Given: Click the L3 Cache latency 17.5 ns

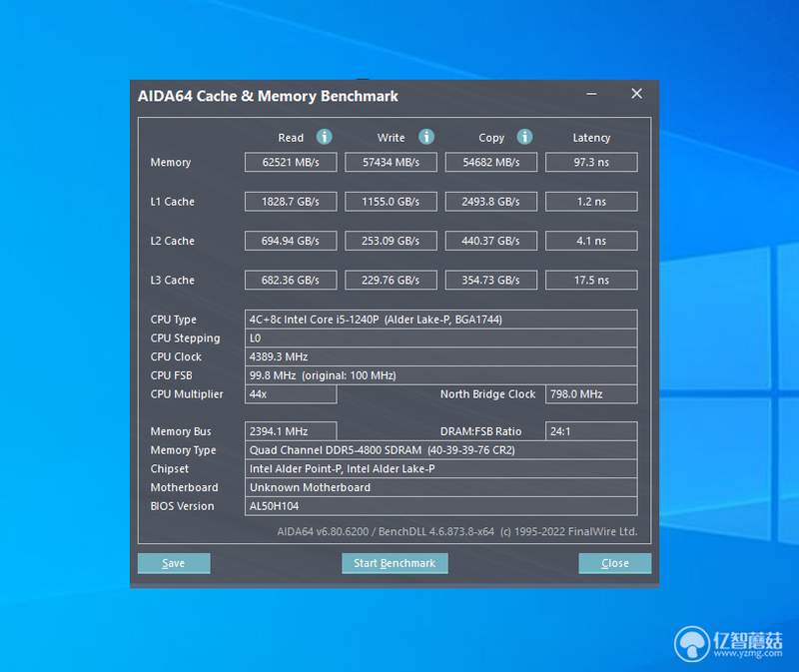Looking at the screenshot, I should (591, 280).
